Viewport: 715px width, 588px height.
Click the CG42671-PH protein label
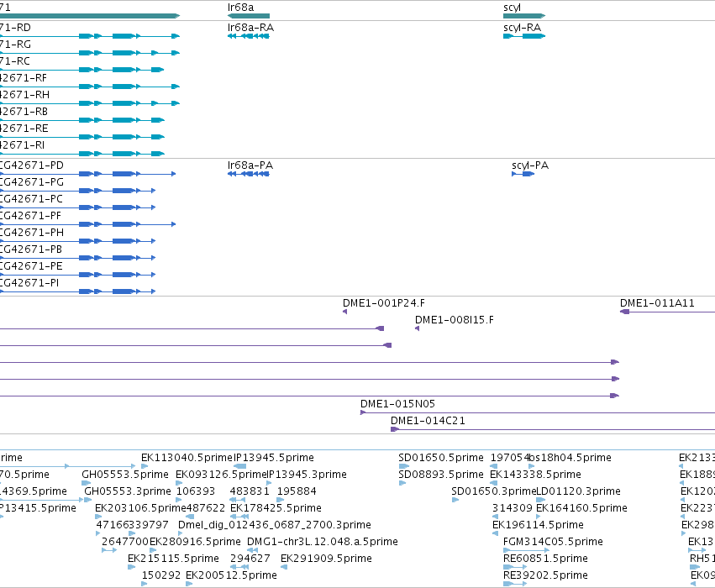(31, 233)
